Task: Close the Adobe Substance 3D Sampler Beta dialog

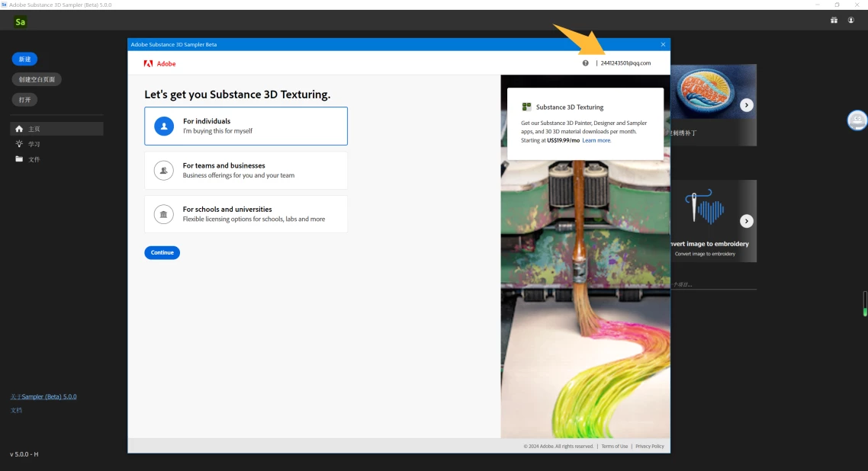Action: click(663, 44)
